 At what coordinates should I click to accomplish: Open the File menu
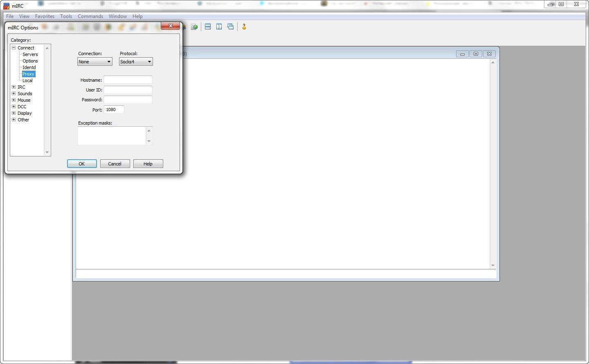(x=10, y=16)
